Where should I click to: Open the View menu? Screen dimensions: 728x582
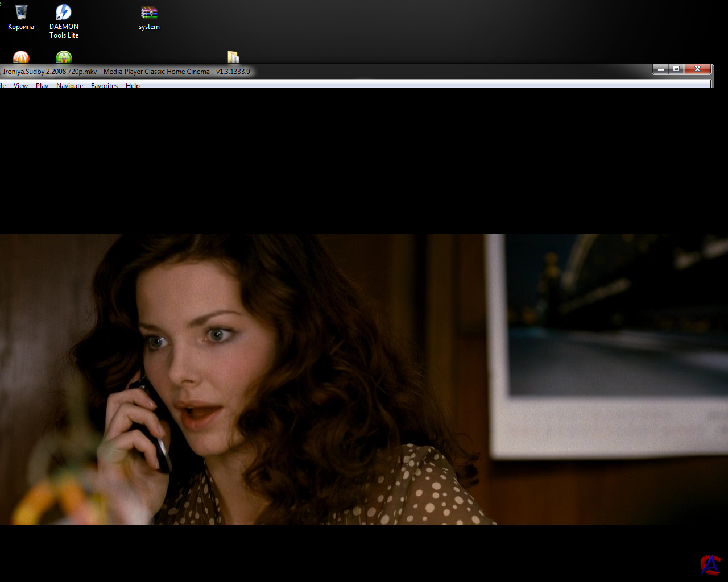coord(20,85)
